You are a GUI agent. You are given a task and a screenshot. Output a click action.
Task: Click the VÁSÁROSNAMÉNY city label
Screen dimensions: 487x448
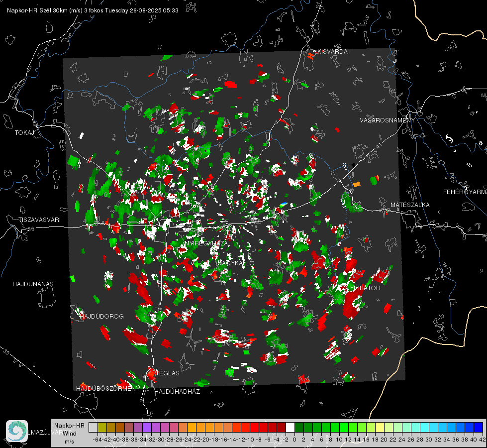pos(388,120)
